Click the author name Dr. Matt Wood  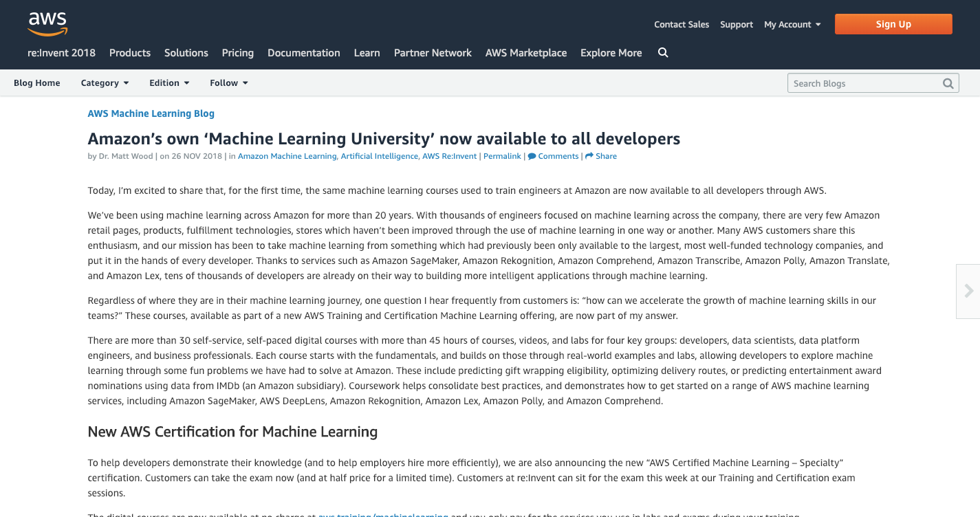[x=126, y=156]
